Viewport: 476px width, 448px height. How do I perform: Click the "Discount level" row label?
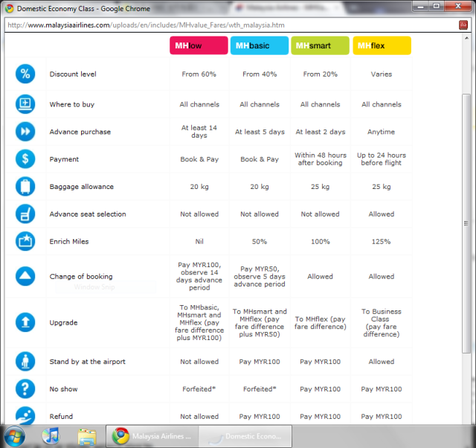click(73, 74)
